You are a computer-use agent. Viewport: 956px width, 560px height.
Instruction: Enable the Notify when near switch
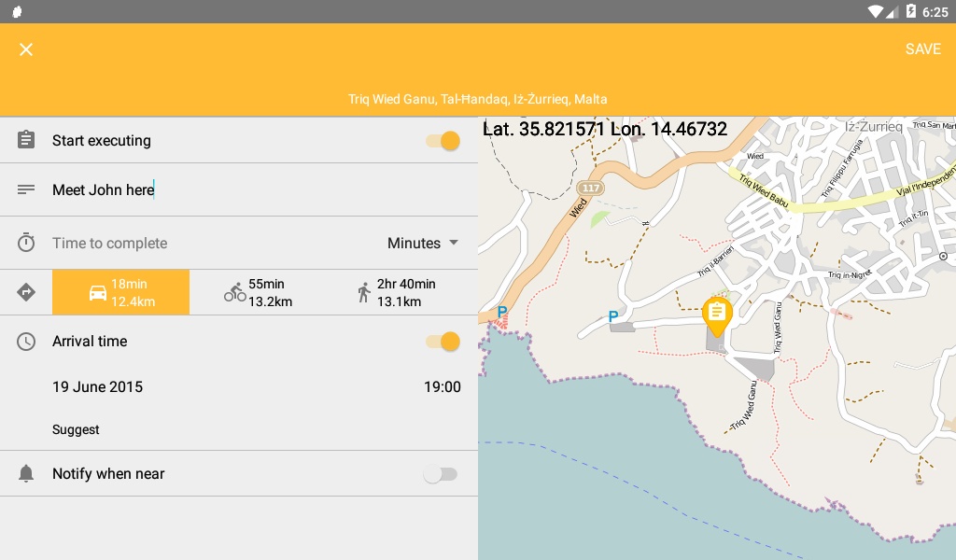pos(441,474)
